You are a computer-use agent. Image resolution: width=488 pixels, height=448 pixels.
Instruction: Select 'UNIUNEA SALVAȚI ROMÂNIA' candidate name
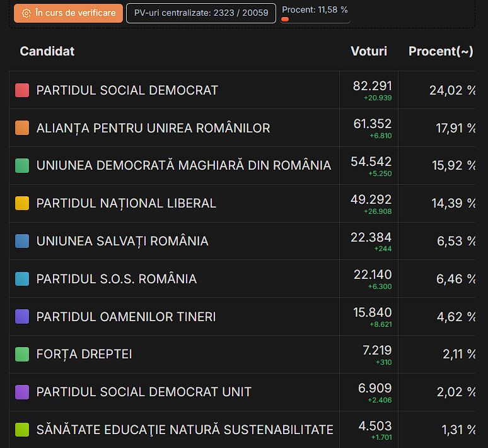[122, 241]
